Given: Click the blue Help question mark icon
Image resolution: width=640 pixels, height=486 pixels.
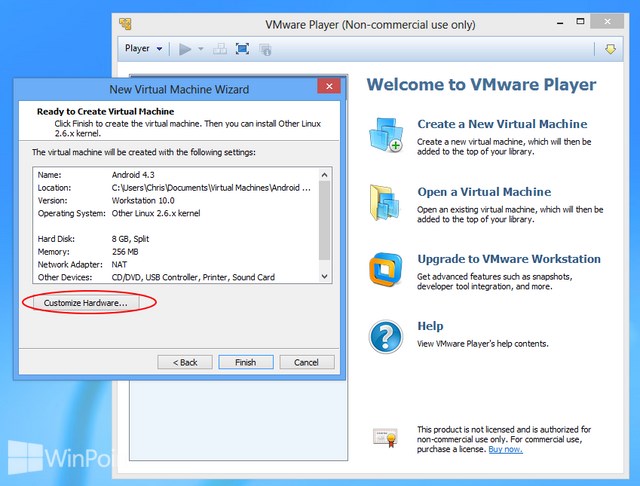Looking at the screenshot, I should tap(386, 337).
